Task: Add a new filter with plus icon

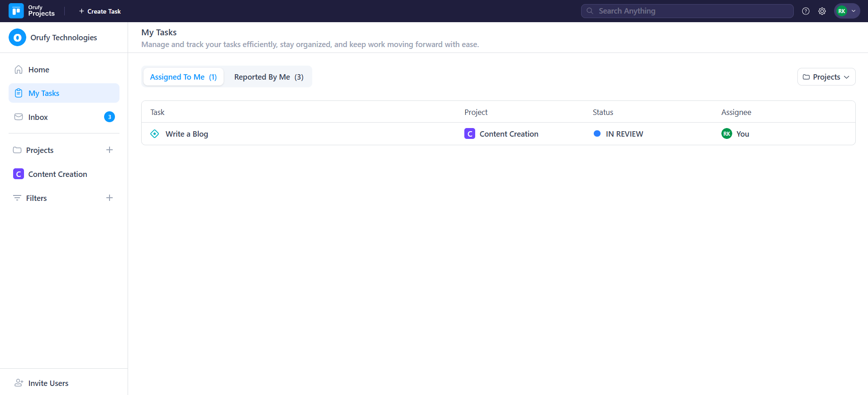Action: [110, 198]
